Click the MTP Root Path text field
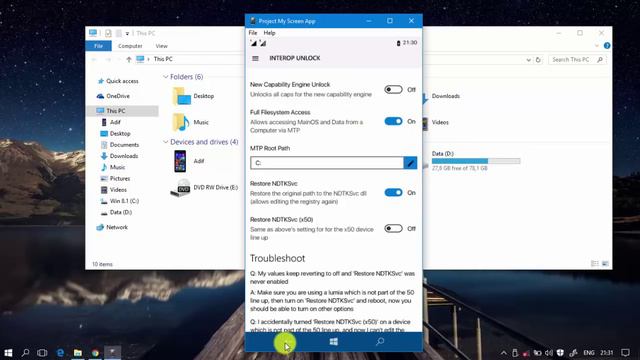 (x=327, y=163)
